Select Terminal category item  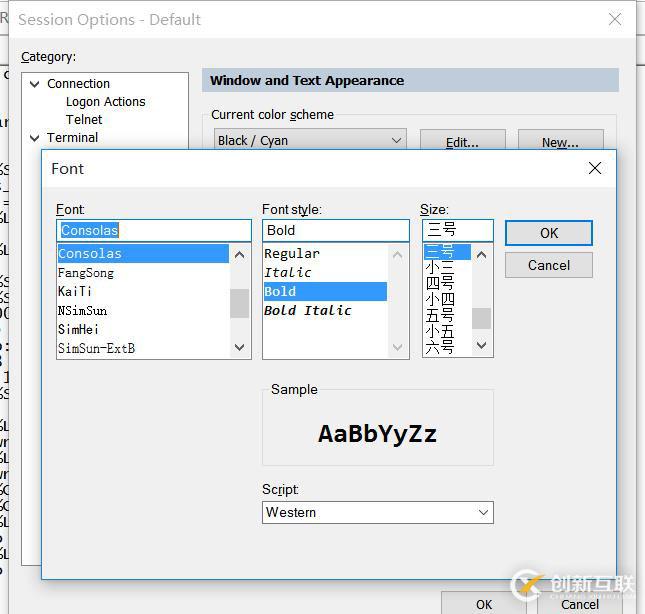tap(72, 137)
